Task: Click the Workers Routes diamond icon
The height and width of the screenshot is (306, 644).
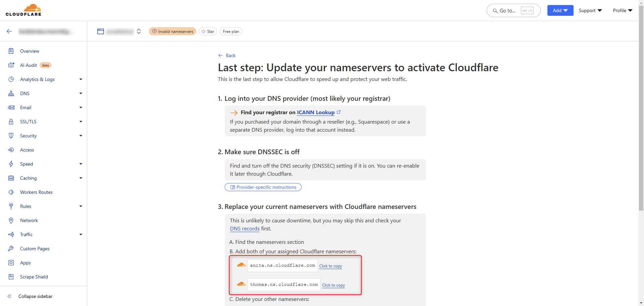Action: point(11,192)
